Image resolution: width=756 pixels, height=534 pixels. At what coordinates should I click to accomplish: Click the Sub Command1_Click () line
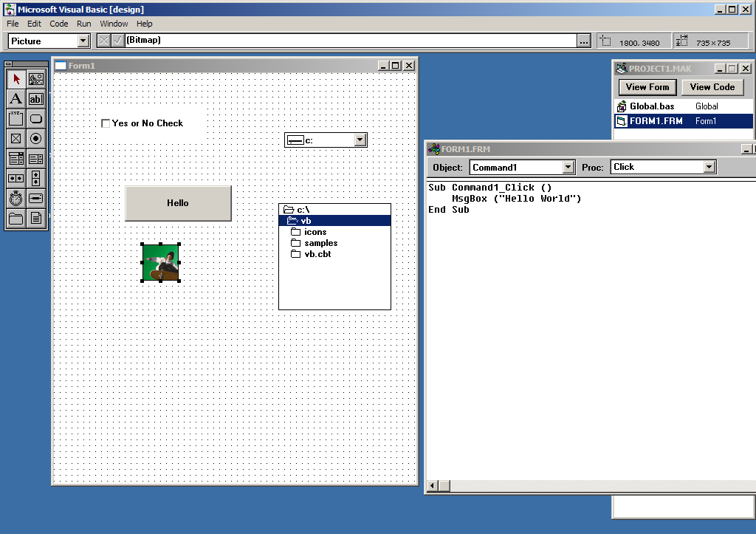pyautogui.click(x=490, y=188)
